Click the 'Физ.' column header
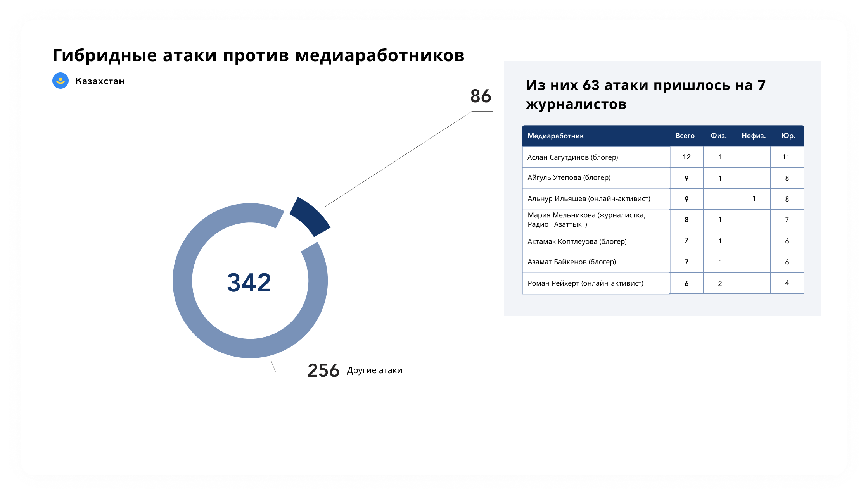 [x=719, y=136]
